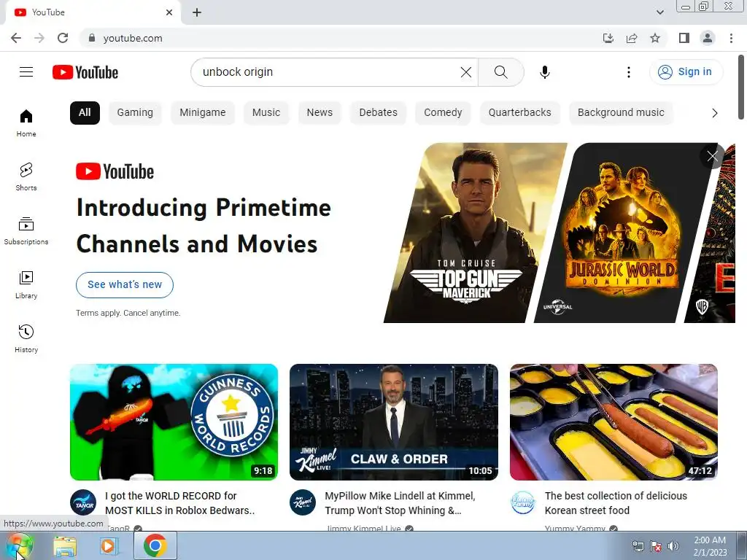Open the YouTube hamburger guide menu

coord(26,72)
